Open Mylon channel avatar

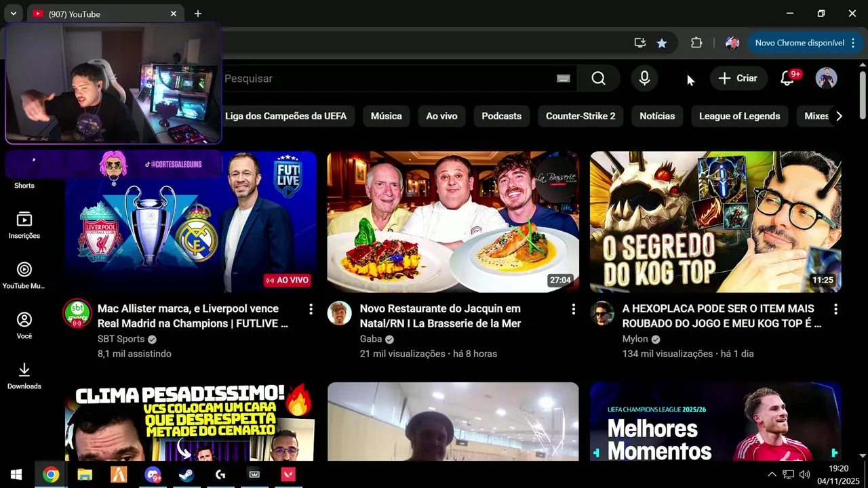pos(601,313)
